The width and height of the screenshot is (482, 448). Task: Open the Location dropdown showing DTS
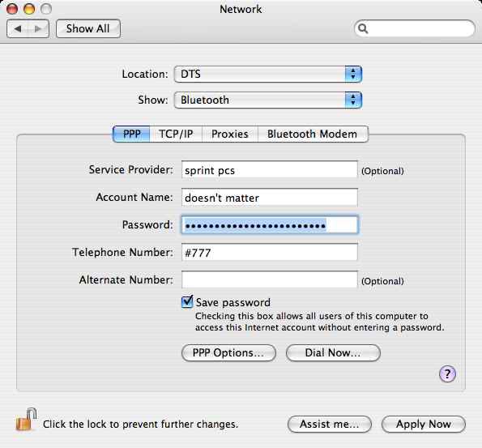pyautogui.click(x=268, y=74)
